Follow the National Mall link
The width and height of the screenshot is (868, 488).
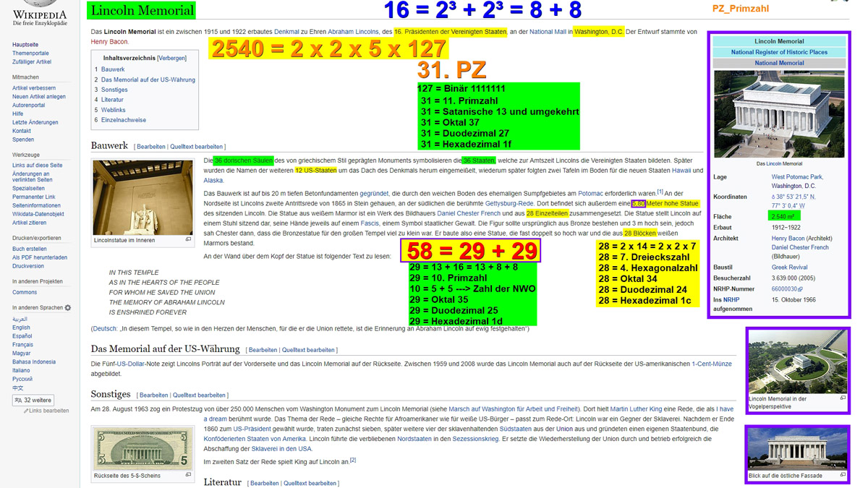[x=548, y=32]
